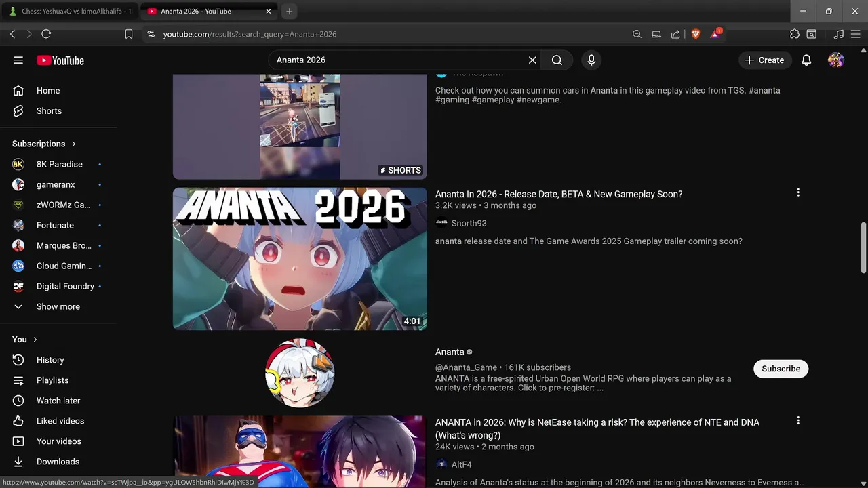Image resolution: width=868 pixels, height=488 pixels.
Task: Open video title Ananta In 2026 Release Date
Action: 559,194
